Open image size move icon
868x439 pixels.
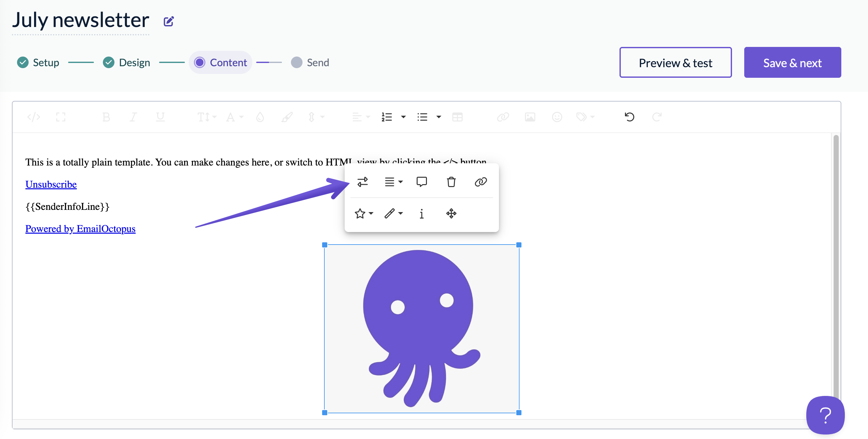tap(451, 214)
